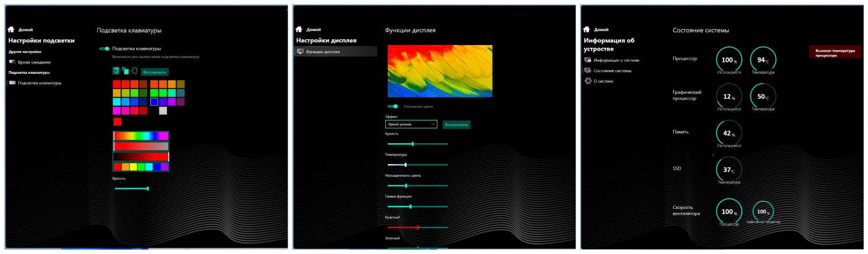The width and height of the screenshot is (868, 254).
Task: Click the rainbow hue bar
Action: pyautogui.click(x=141, y=136)
